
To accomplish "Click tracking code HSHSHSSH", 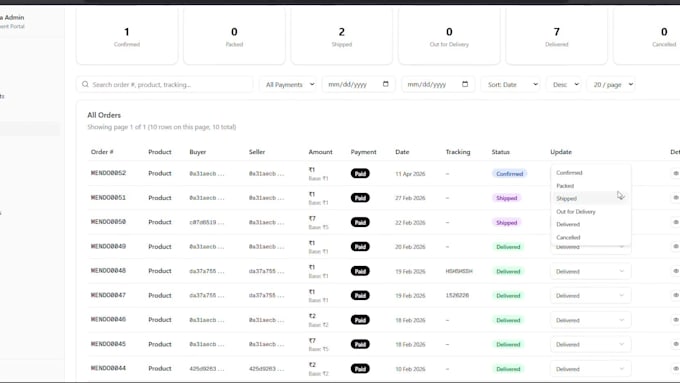I will coord(459,271).
